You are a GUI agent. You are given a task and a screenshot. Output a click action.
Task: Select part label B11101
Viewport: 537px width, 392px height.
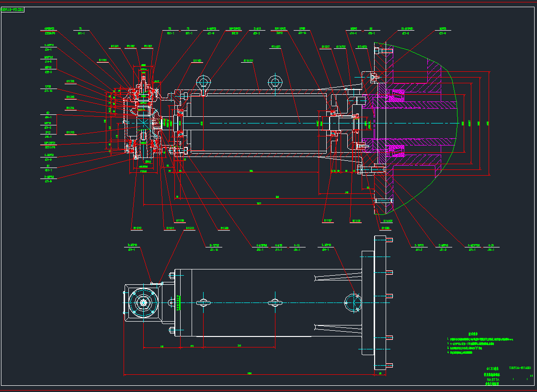(103, 60)
